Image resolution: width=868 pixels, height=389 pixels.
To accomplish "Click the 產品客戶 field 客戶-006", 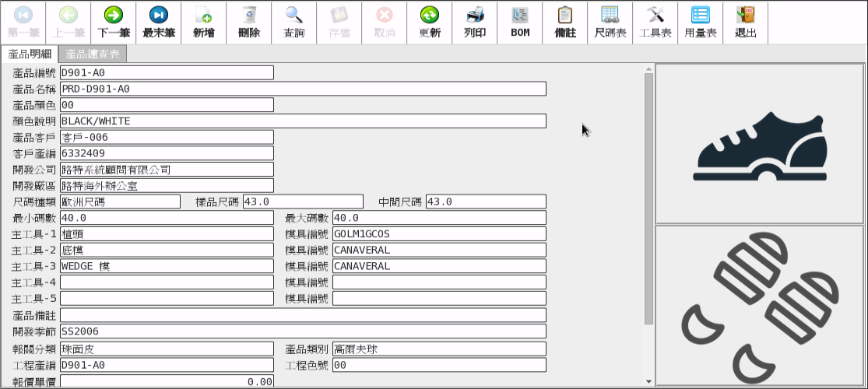I will click(167, 137).
